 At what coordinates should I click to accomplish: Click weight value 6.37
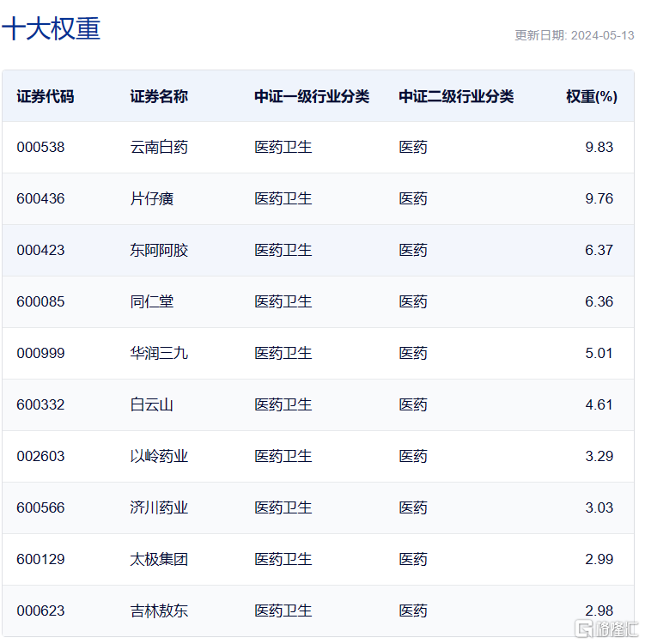[599, 250]
